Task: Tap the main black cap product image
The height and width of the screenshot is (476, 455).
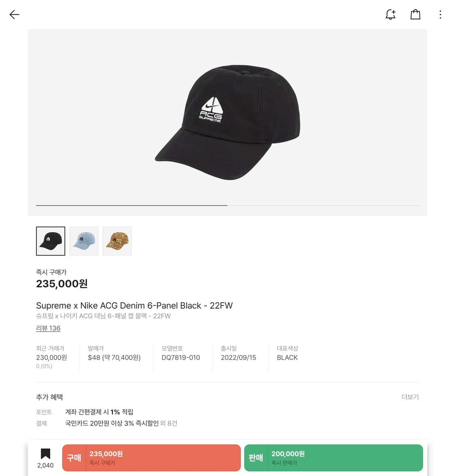Action: point(227,121)
